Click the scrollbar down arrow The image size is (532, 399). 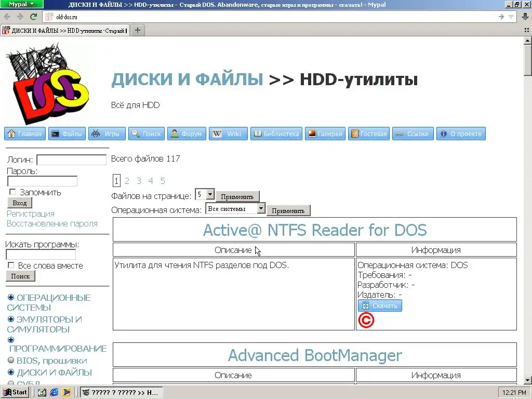click(527, 380)
